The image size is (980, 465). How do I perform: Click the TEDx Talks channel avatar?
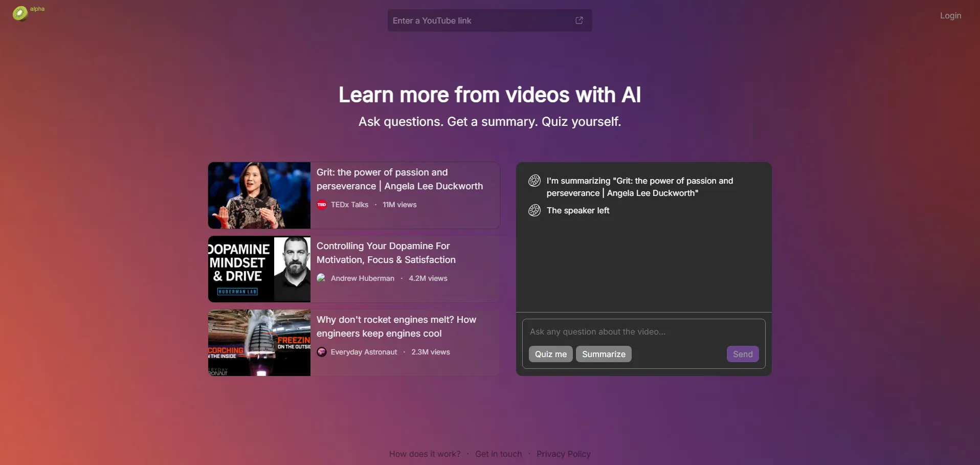pyautogui.click(x=322, y=205)
